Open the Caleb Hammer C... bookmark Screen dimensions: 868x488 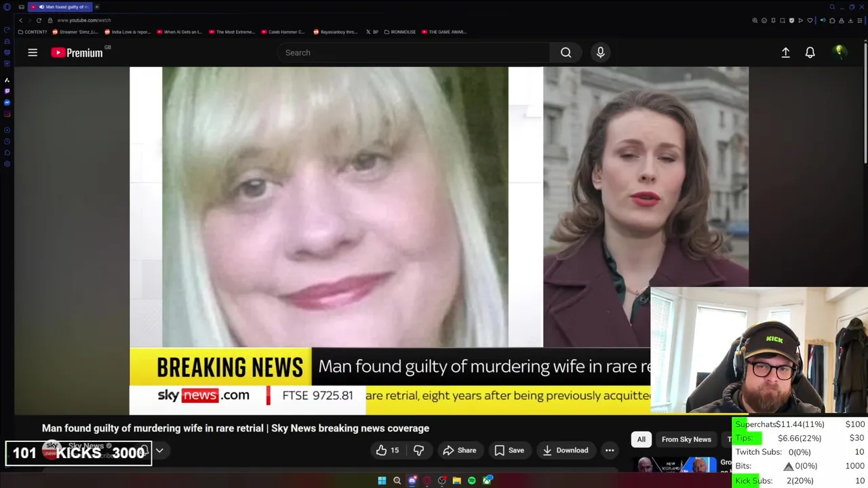pyautogui.click(x=284, y=32)
